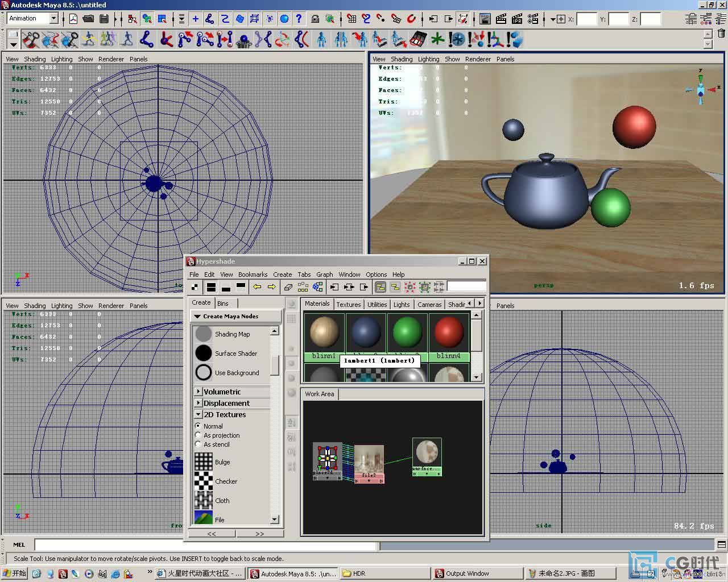Viewport: 728px width, 582px height.
Task: Select the blinn1 wood material swatch
Action: tap(324, 333)
